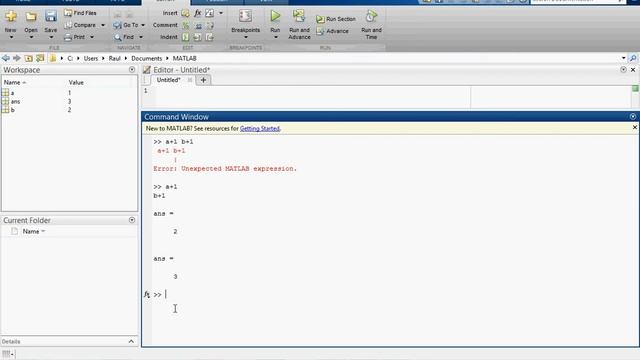Dismiss the New to MATLAB banner

coord(634,128)
